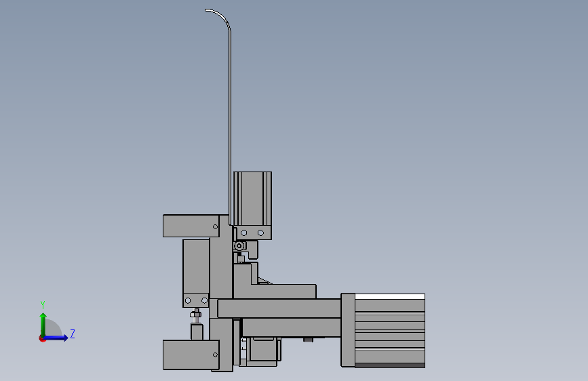Click the blue Z axis arrow of triad

click(x=56, y=338)
